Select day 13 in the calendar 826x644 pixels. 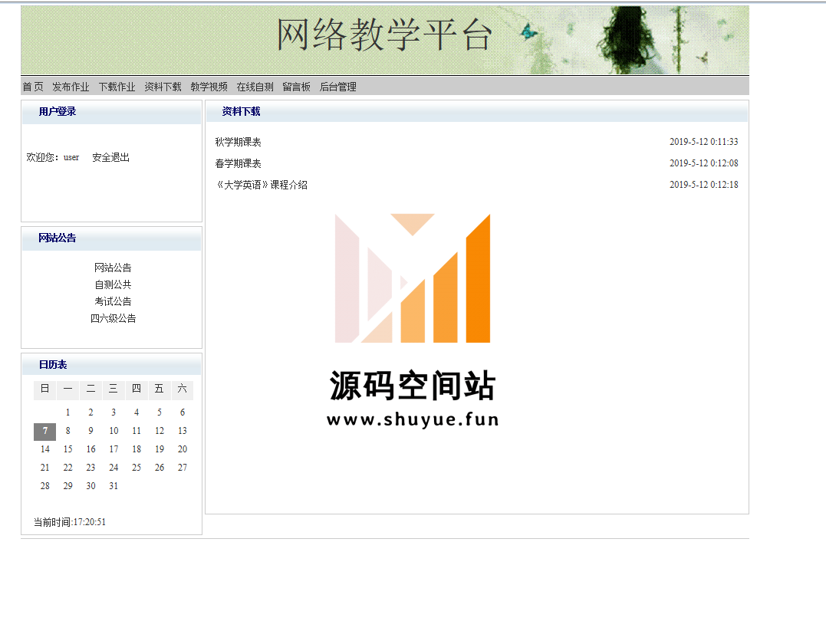[183, 431]
